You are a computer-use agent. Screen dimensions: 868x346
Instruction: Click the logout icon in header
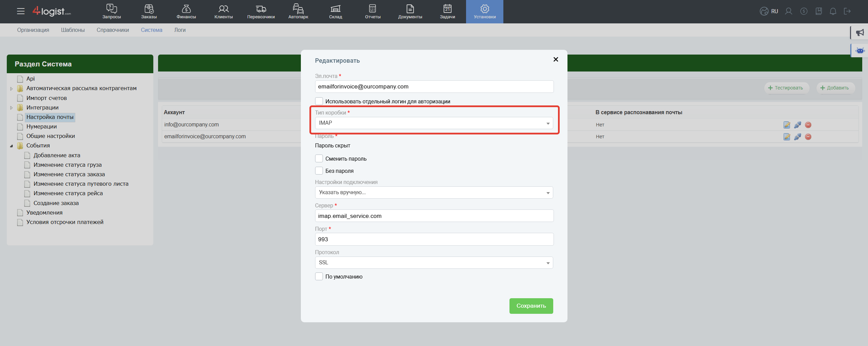847,12
